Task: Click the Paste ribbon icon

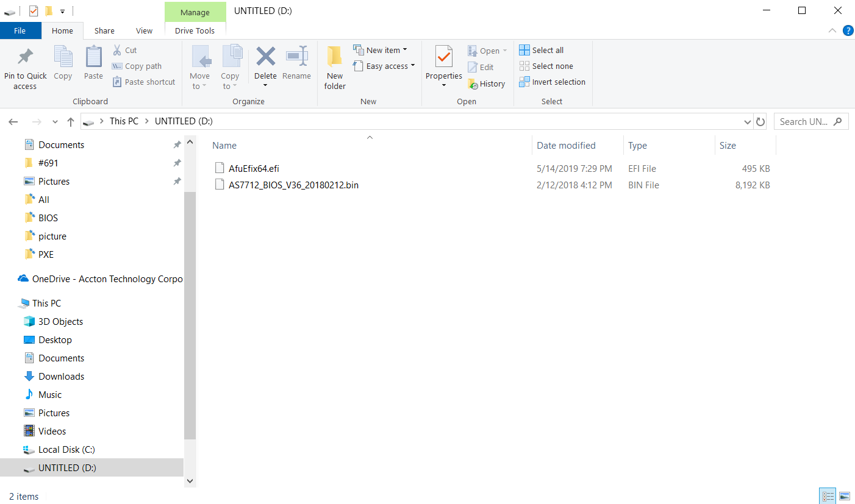Action: (93, 57)
